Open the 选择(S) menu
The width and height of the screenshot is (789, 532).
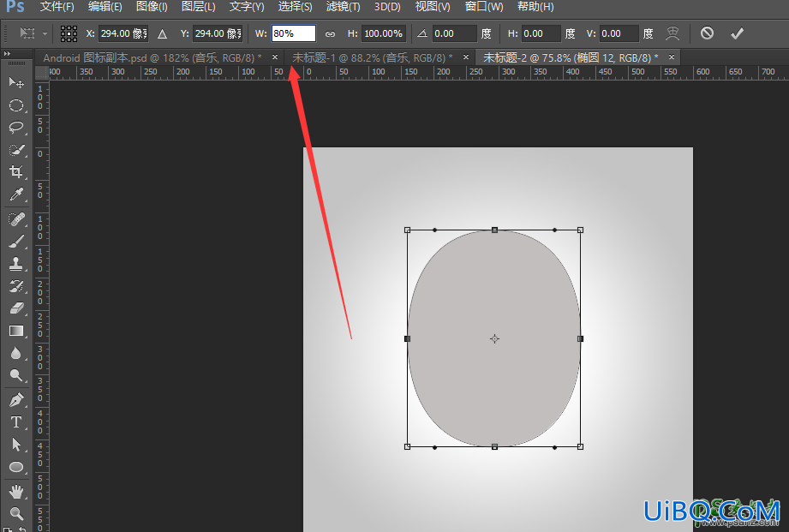(295, 7)
